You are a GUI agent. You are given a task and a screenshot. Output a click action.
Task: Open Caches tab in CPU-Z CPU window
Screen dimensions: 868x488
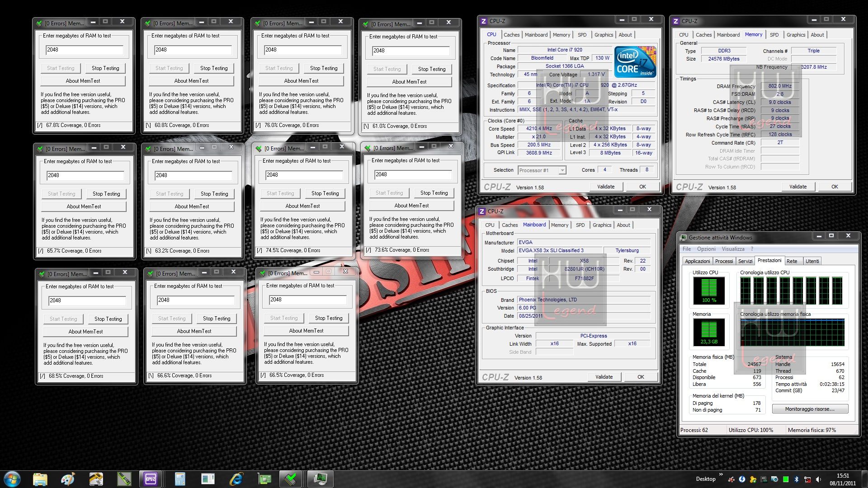pos(511,35)
